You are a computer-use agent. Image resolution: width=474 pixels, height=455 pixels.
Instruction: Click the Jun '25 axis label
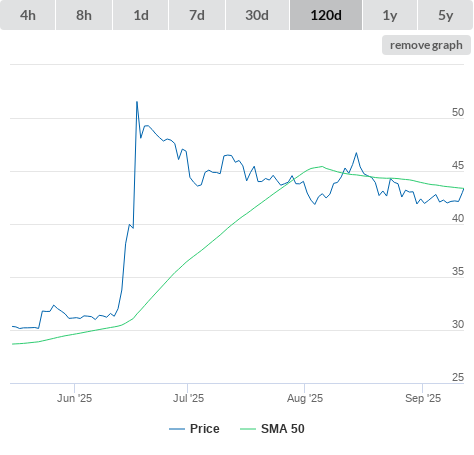point(74,398)
